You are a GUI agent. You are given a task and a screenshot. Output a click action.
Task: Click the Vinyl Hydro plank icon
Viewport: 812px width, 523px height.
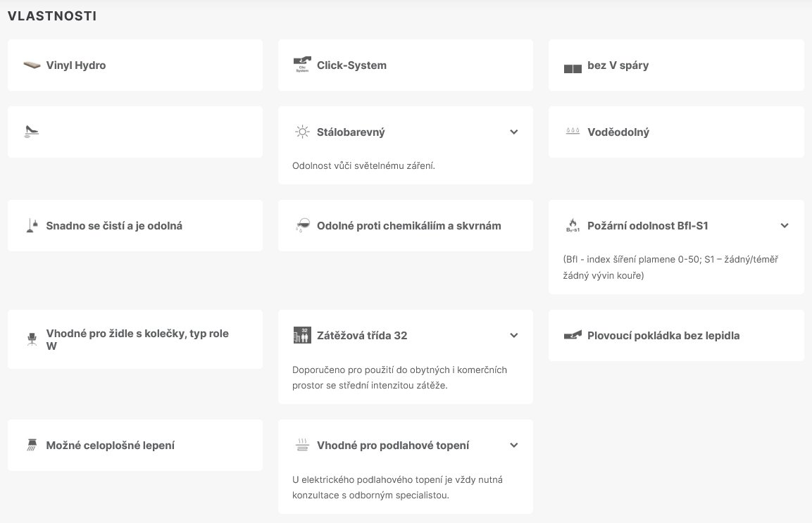click(32, 65)
